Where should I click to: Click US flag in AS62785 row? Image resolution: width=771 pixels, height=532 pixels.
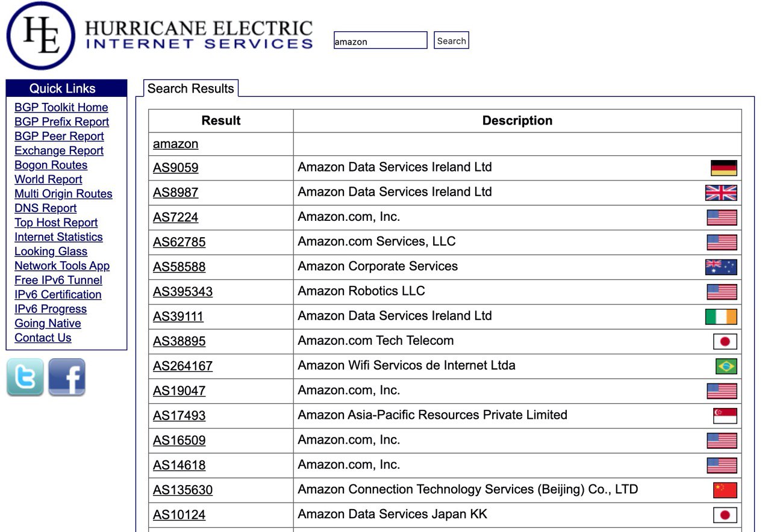tap(722, 242)
